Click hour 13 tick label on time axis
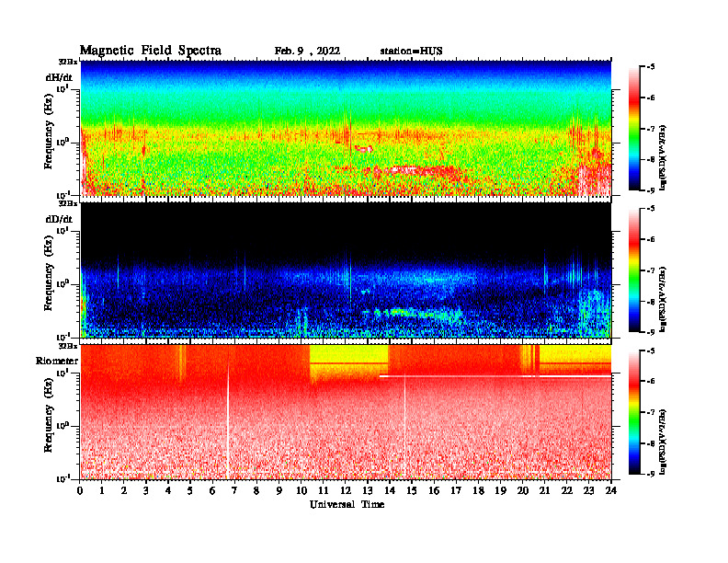This screenshot has width=728, height=563. tap(368, 490)
